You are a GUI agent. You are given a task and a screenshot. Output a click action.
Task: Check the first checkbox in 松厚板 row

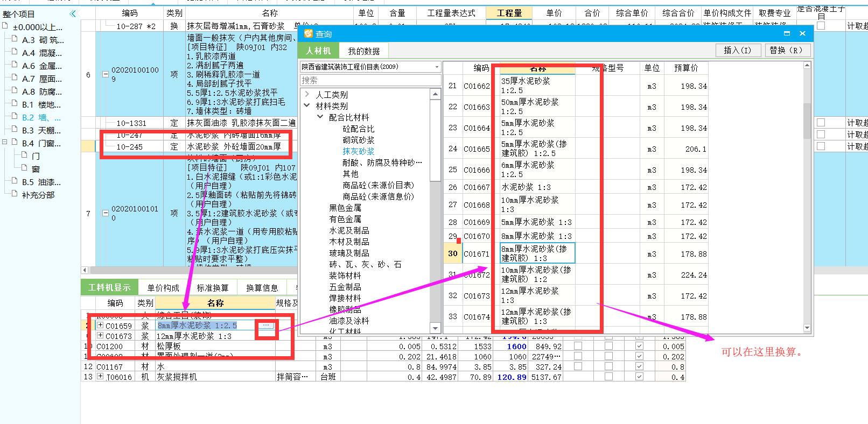(578, 346)
